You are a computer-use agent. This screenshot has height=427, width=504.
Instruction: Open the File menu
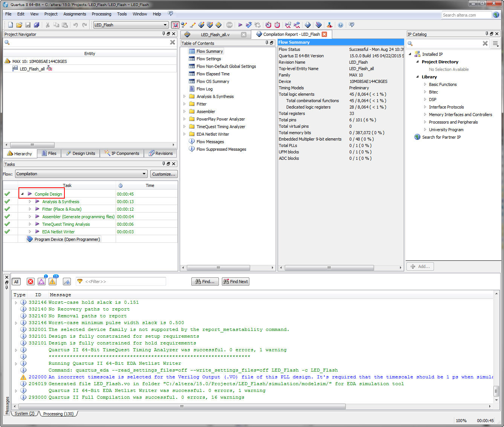click(8, 14)
